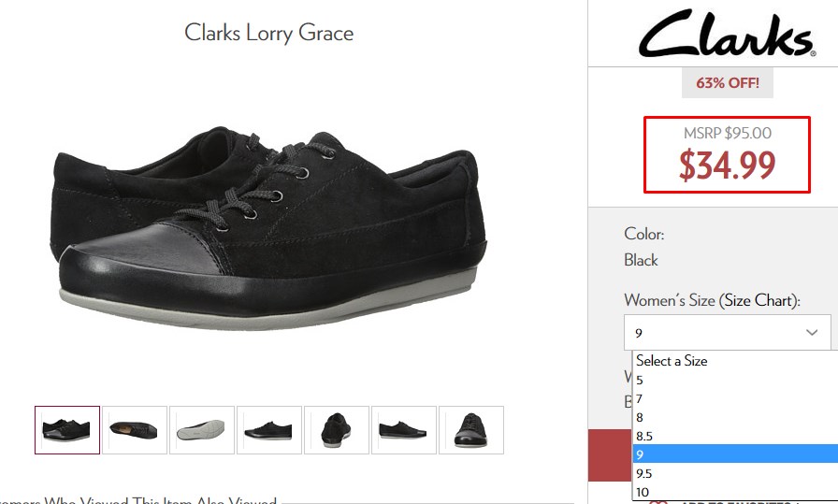This screenshot has width=838, height=504.
Task: Choose size 8 in size list
Action: tap(735, 417)
